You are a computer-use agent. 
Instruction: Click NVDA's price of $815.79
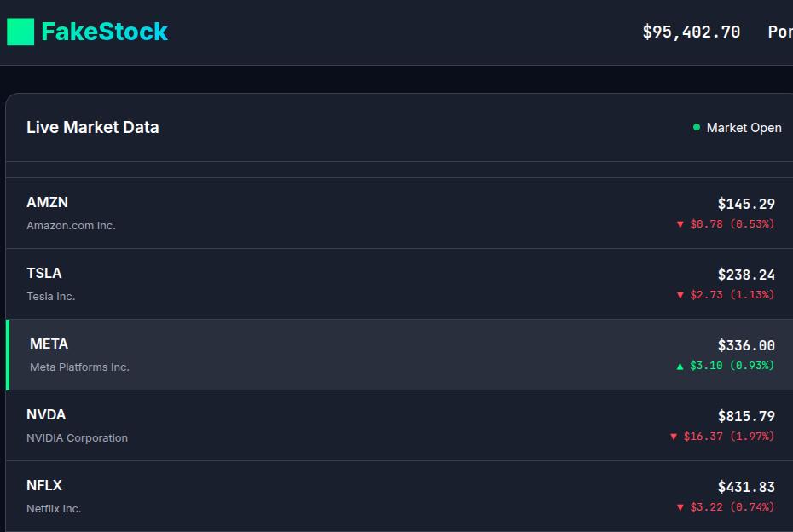pyautogui.click(x=746, y=416)
